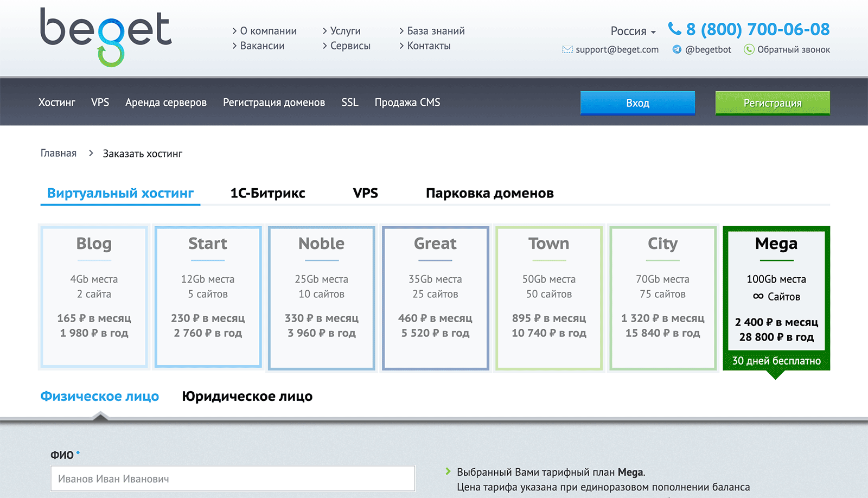Select the Great tariff card
Viewport: 868px width, 498px height.
click(x=435, y=298)
